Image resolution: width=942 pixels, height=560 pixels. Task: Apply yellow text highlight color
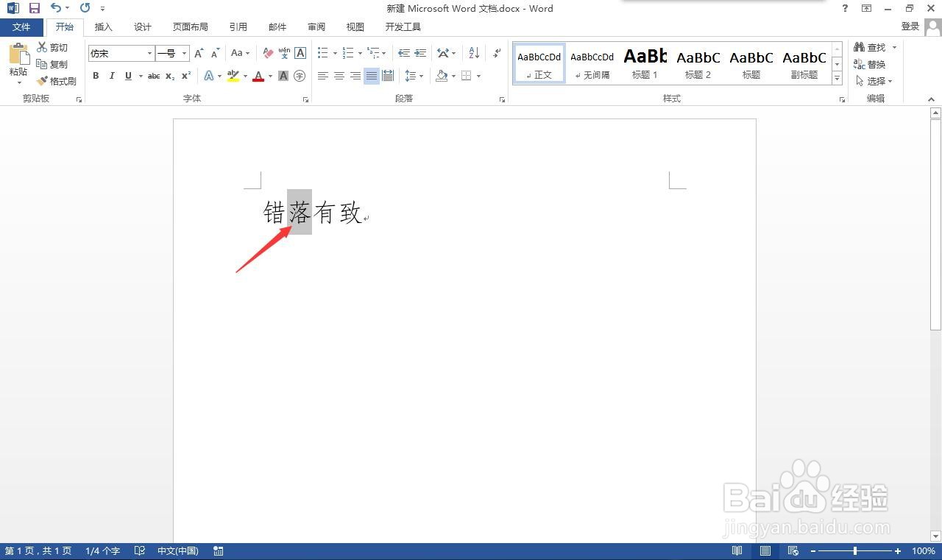[x=233, y=76]
